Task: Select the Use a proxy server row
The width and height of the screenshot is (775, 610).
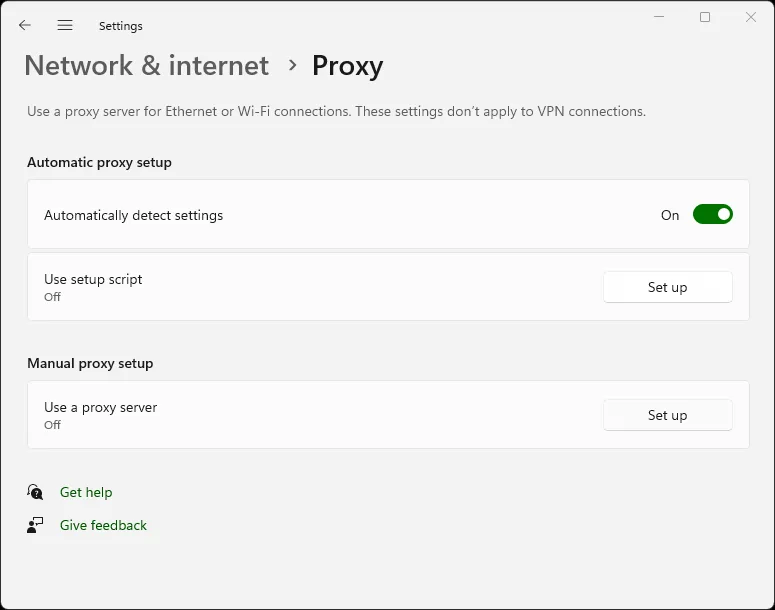Action: point(300,415)
